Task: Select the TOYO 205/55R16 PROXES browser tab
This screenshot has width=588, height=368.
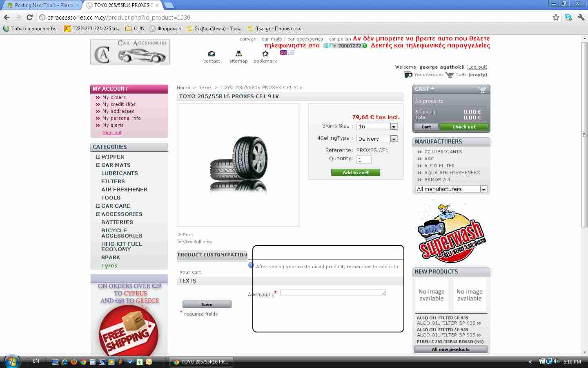Action: click(123, 5)
